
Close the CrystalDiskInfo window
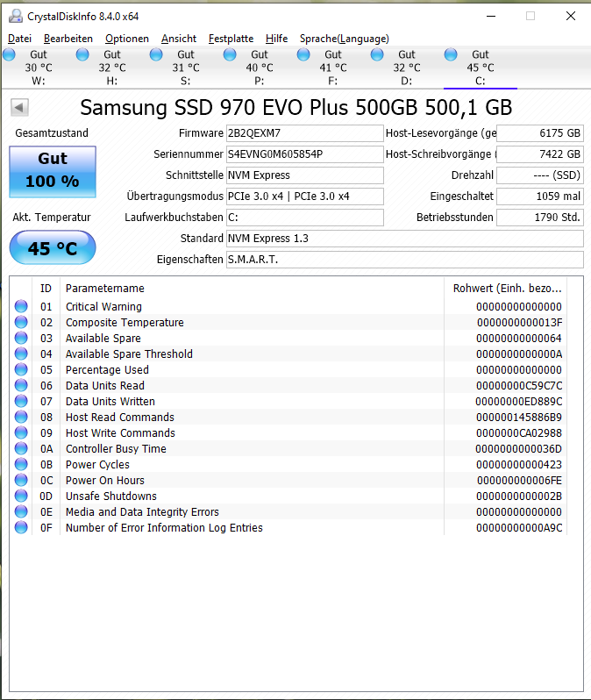(x=571, y=16)
